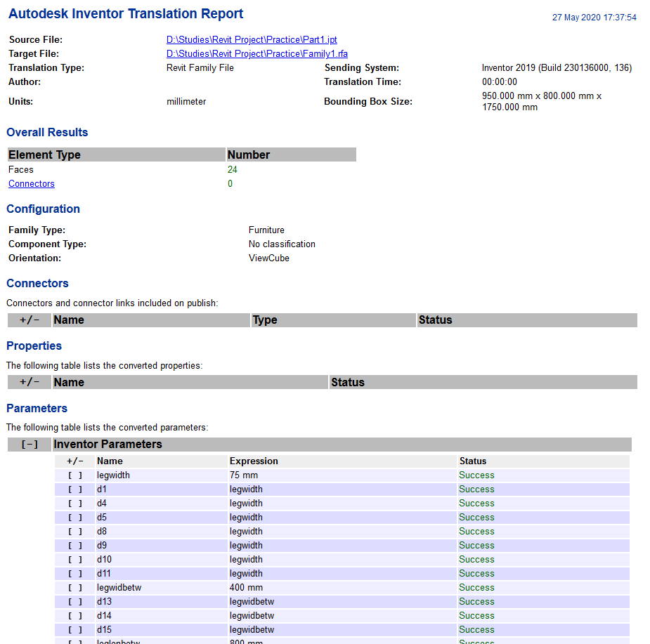Toggle all rows in Properties table
The image size is (650, 644).
pos(29,382)
